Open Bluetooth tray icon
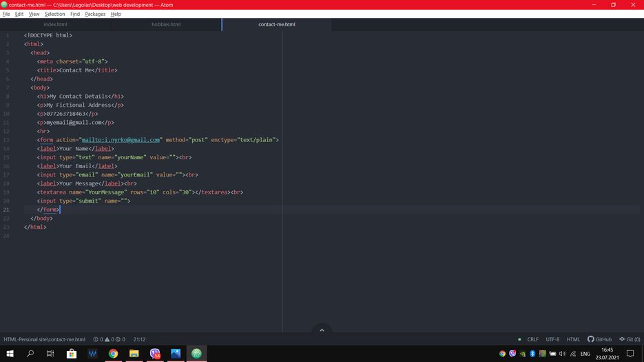644x362 pixels. [x=532, y=353]
